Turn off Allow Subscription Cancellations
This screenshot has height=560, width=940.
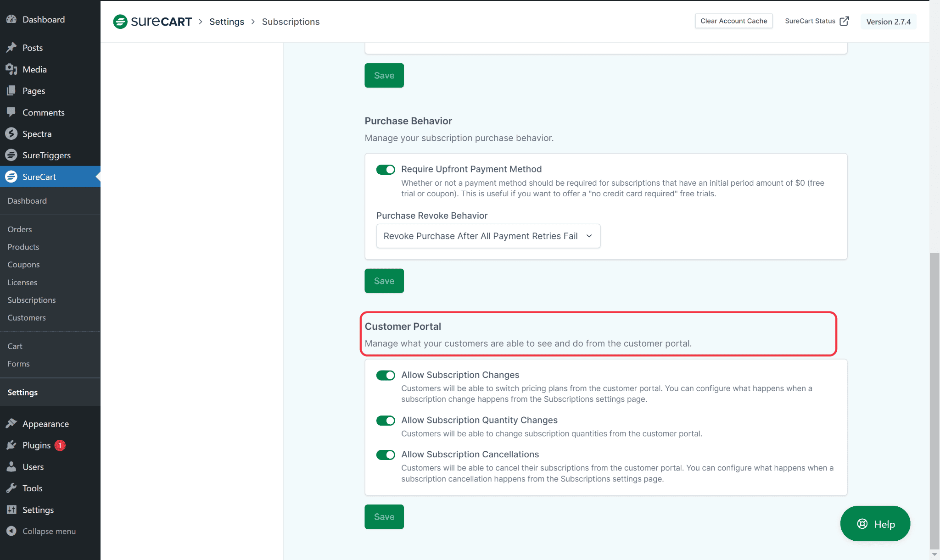[386, 455]
